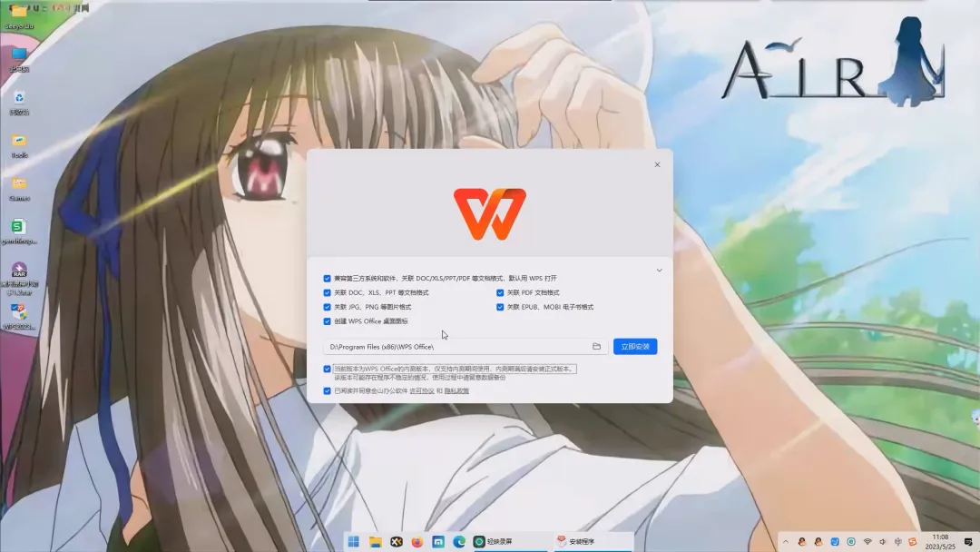Switch to the 安装程序 installer taskbar item
980x552 pixels.
593,541
